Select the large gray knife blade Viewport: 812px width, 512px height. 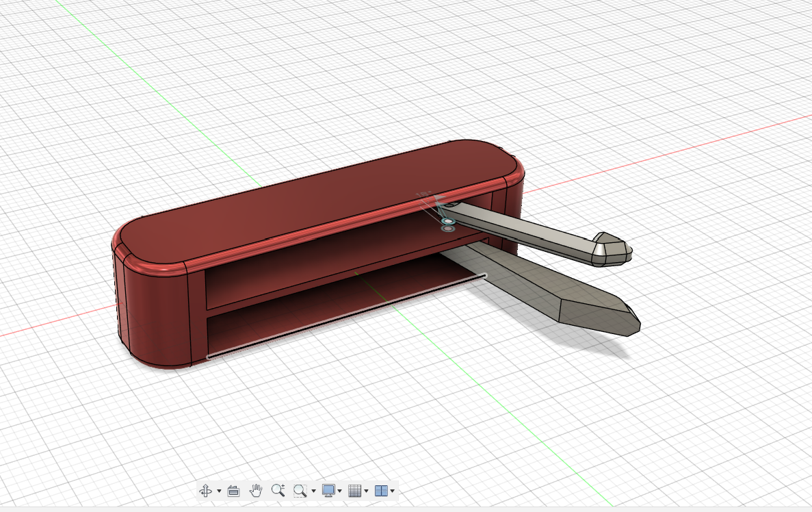(549, 290)
